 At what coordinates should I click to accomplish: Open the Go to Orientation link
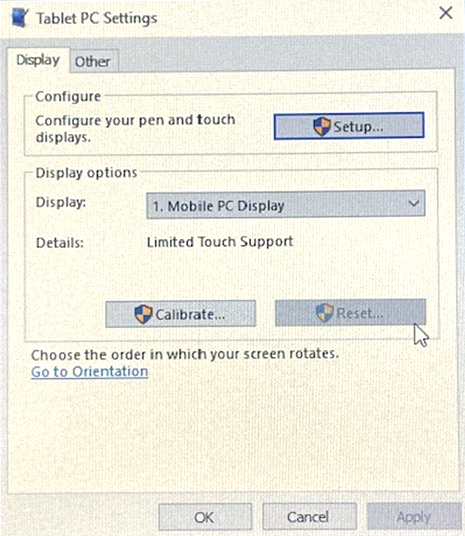pos(90,372)
